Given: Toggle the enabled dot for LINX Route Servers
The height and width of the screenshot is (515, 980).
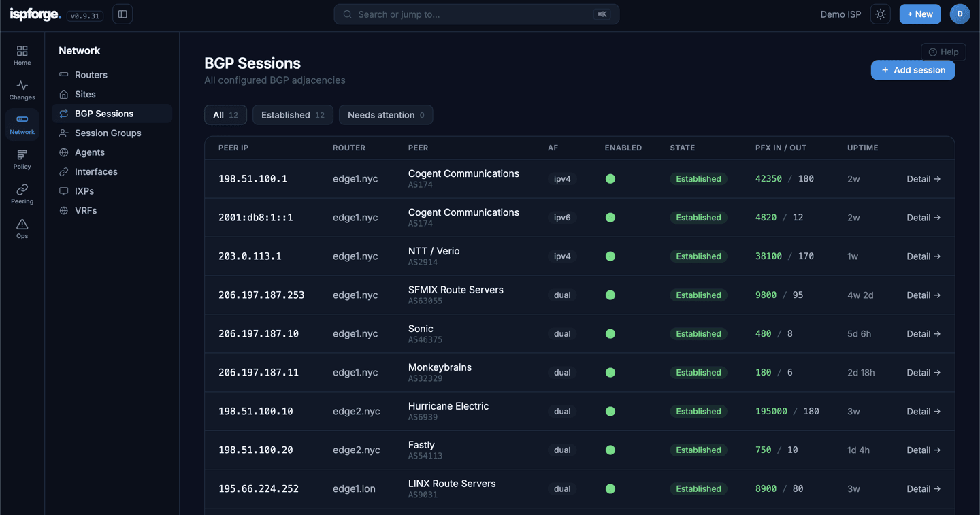Looking at the screenshot, I should point(610,489).
